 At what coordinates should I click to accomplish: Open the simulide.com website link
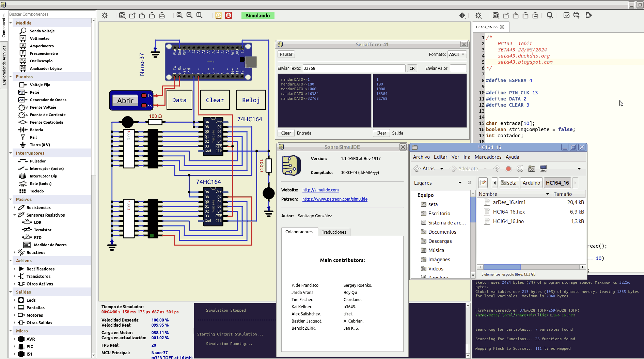tap(320, 190)
